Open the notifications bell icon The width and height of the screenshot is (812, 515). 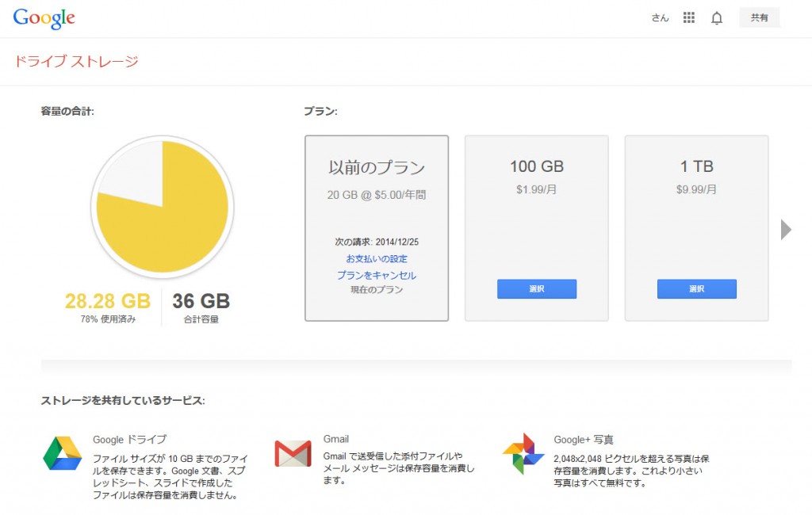pos(717,18)
